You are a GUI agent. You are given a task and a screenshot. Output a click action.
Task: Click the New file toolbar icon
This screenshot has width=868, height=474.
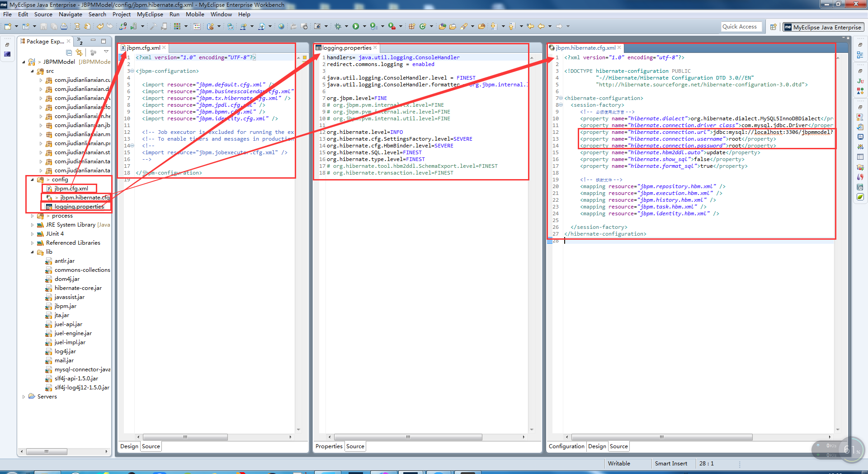8,27
